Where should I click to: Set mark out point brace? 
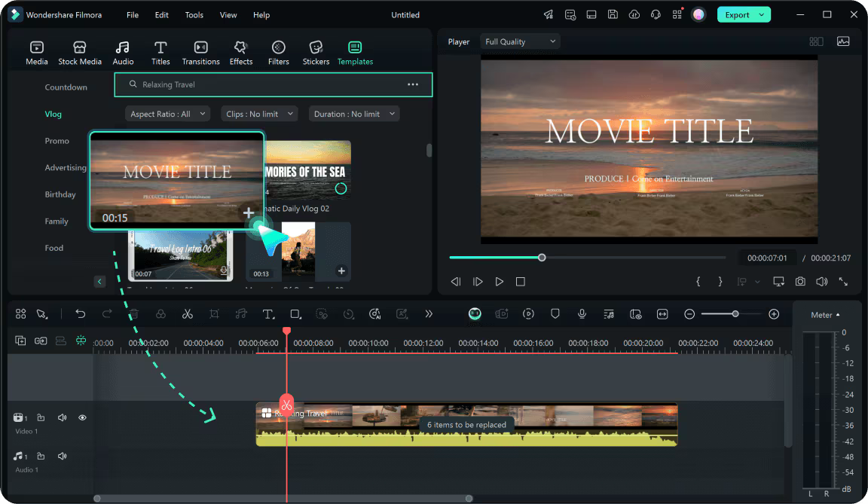pyautogui.click(x=720, y=282)
